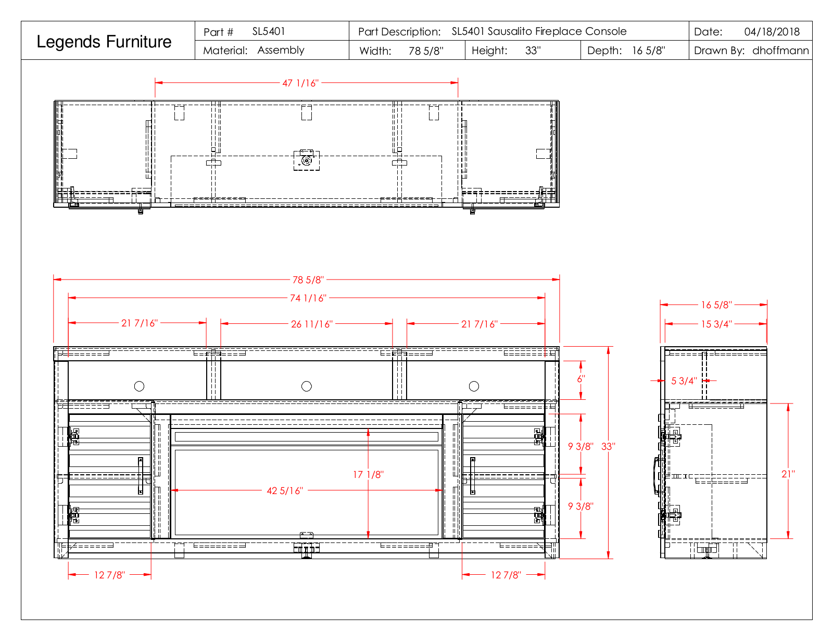Select the 15 3/4" side view dimension
The width and height of the screenshot is (833, 644).
pyautogui.click(x=716, y=324)
